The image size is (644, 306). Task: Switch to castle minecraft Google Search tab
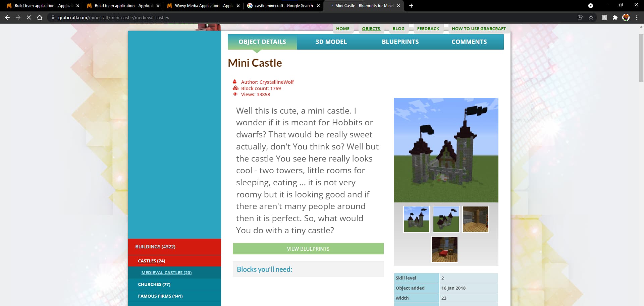coord(283,6)
